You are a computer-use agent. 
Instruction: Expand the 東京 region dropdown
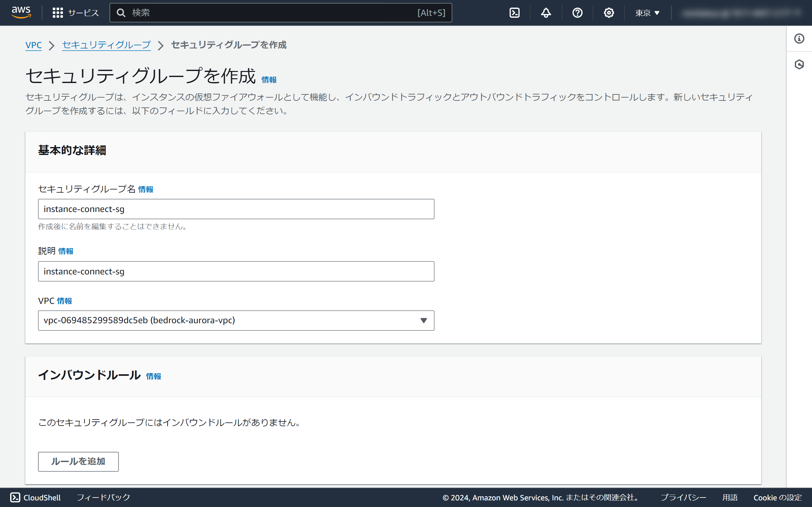[647, 13]
